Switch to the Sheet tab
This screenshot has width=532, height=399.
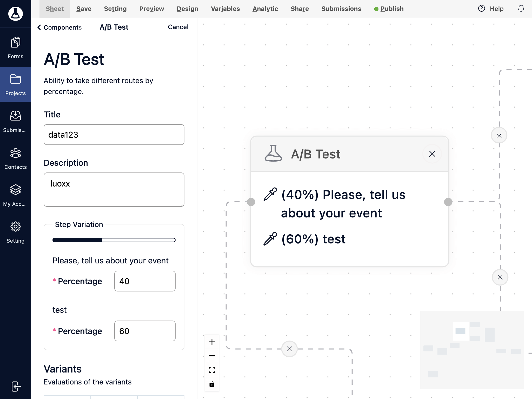point(55,9)
